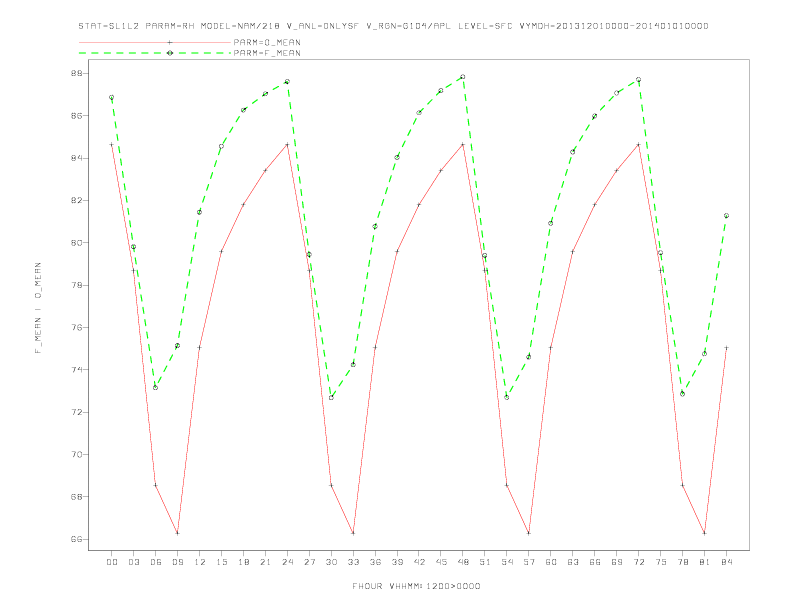Select the F_MEAN circle marker at hour 24

point(287,81)
